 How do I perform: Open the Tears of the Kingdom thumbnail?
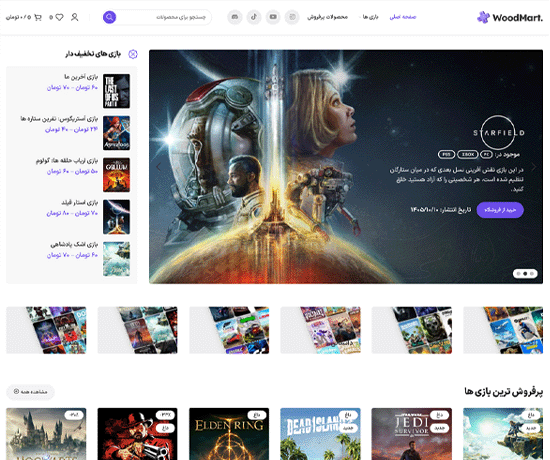click(116, 259)
